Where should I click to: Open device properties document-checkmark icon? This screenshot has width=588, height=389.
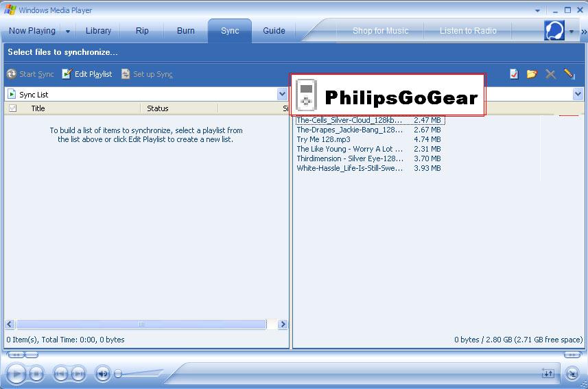(514, 74)
